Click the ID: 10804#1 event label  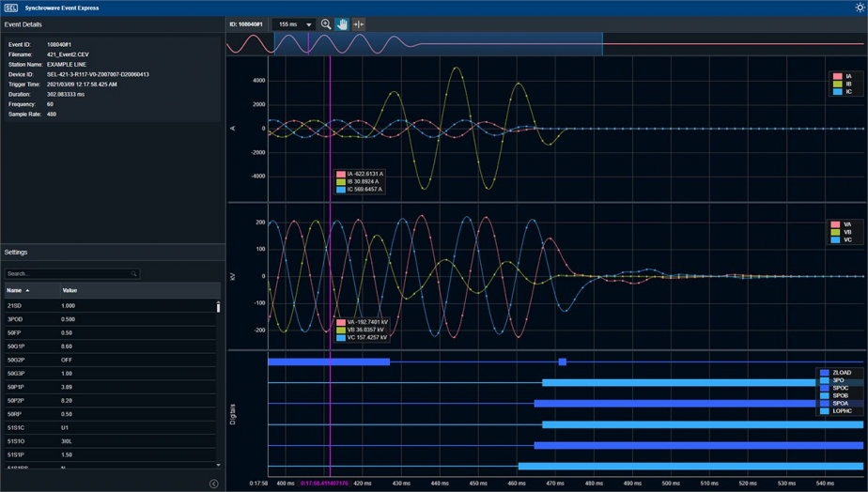[x=246, y=24]
